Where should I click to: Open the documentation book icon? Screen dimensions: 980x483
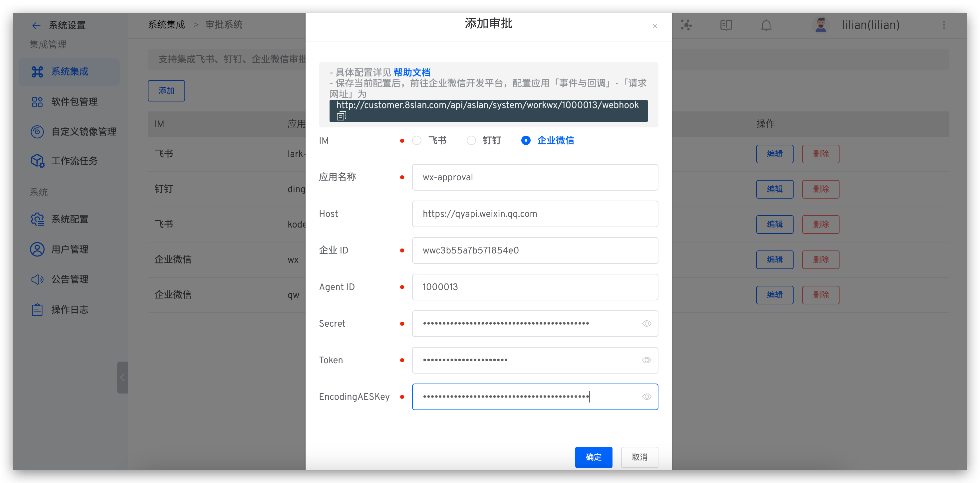point(726,25)
